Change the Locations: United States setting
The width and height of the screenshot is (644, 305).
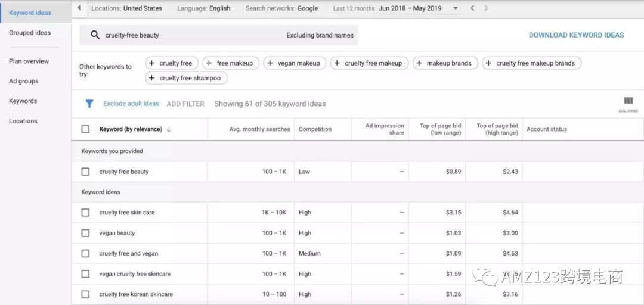click(126, 8)
